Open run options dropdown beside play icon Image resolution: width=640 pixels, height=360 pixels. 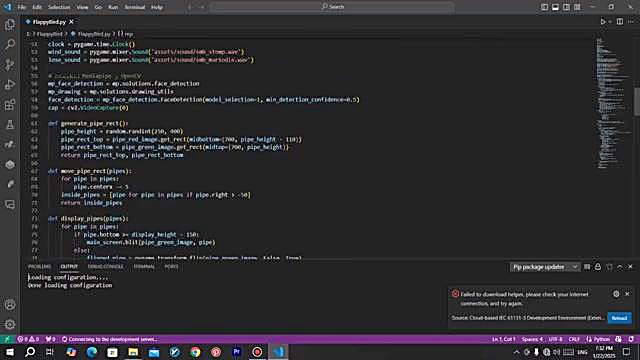(610, 22)
